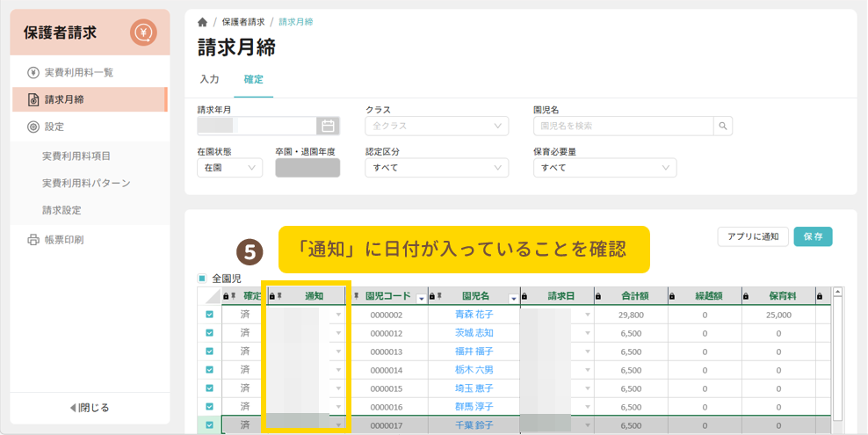Switch to the 入力 tab
This screenshot has width=868, height=435.
click(209, 79)
